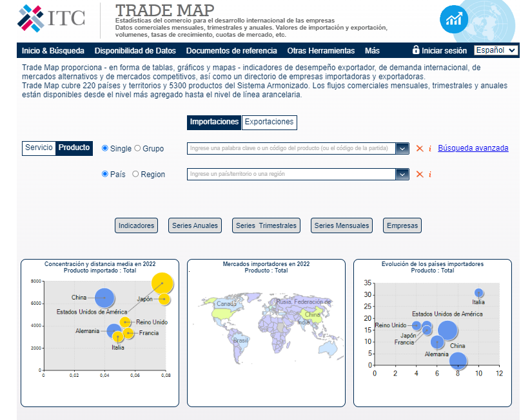
Task: Focus the country or region input field
Action: point(291,174)
